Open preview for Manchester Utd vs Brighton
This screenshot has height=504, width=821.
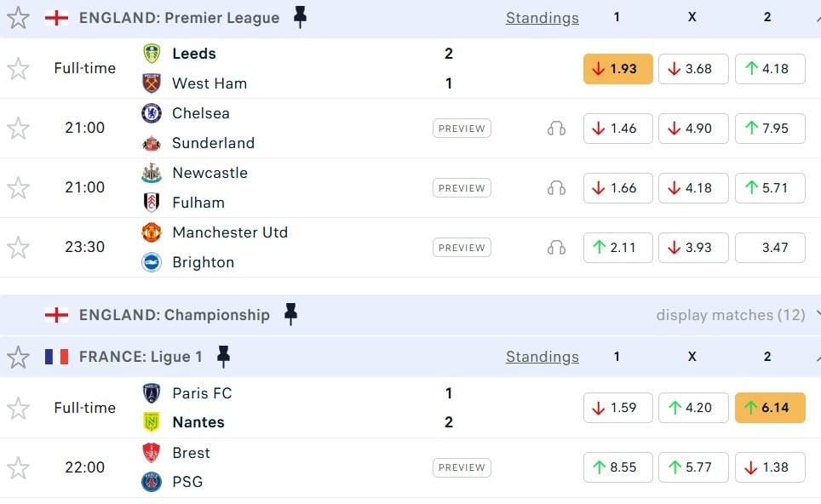pos(462,248)
